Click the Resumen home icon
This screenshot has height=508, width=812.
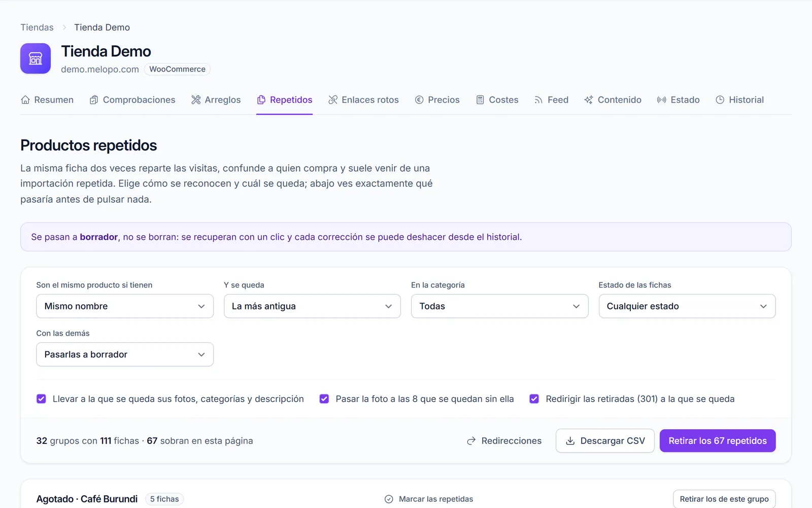(25, 100)
